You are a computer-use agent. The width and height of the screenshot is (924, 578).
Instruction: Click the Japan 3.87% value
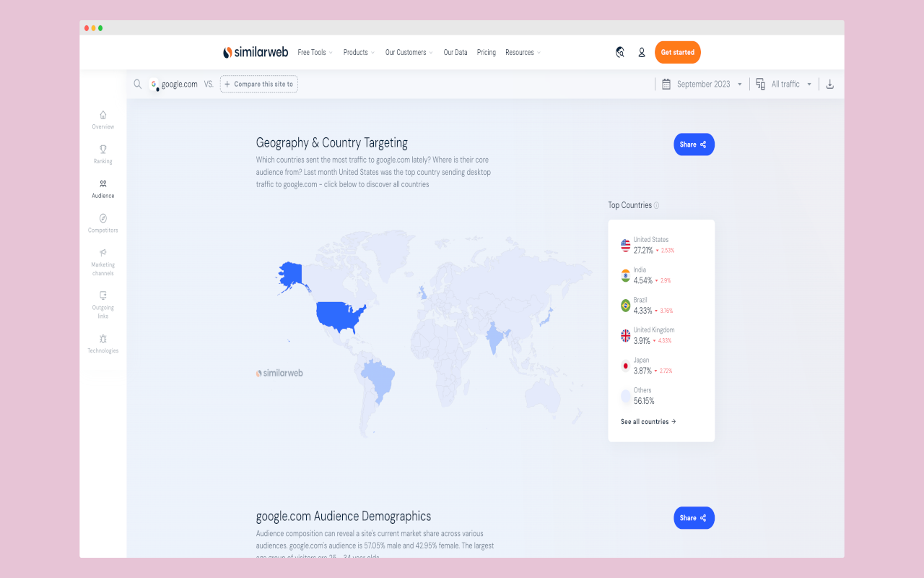click(642, 371)
